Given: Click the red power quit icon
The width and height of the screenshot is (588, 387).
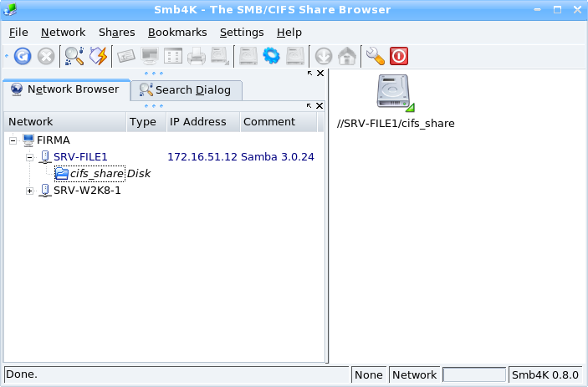Looking at the screenshot, I should pyautogui.click(x=399, y=56).
